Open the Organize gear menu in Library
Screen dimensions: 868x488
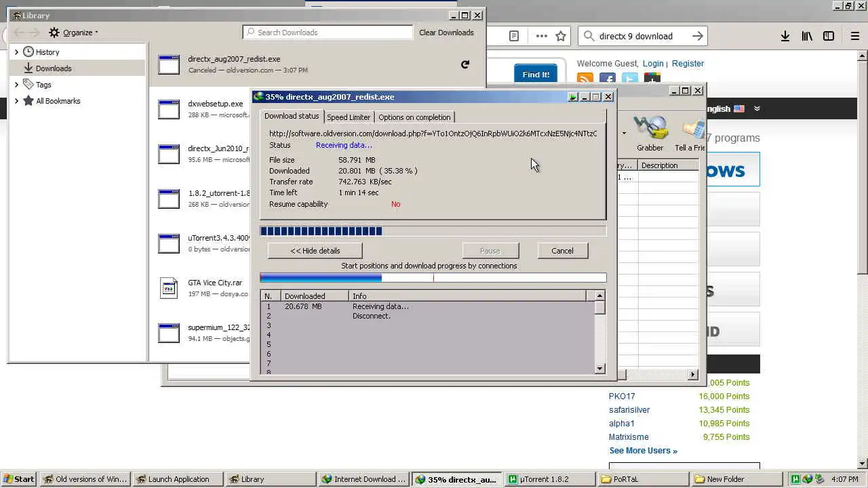[73, 33]
